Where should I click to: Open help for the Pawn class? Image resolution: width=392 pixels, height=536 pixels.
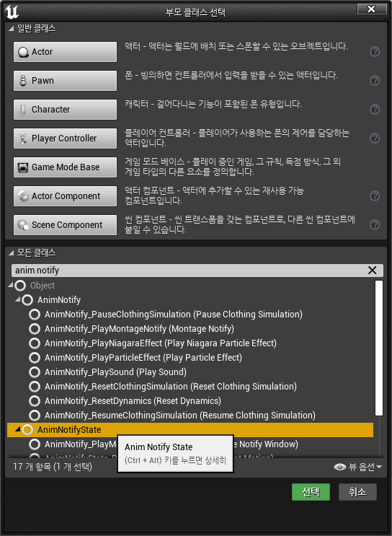[x=375, y=80]
